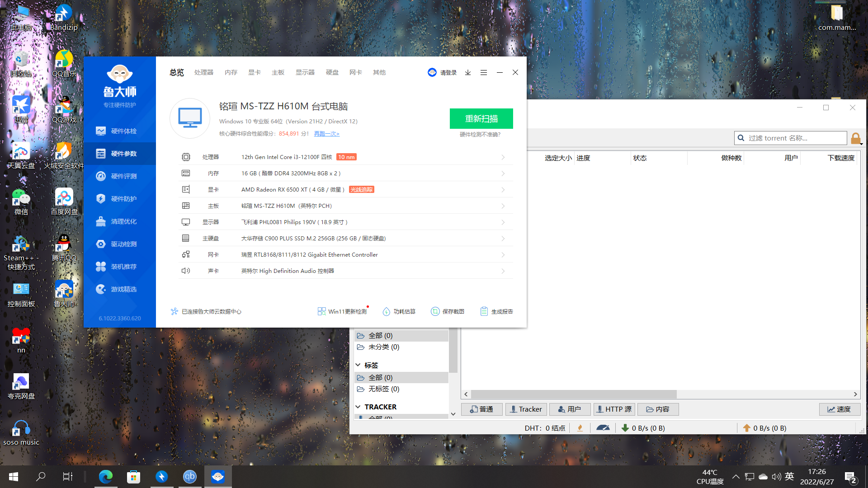This screenshot has width=868, height=488.
Task: Open Microsoft Edge from taskbar
Action: point(106,477)
